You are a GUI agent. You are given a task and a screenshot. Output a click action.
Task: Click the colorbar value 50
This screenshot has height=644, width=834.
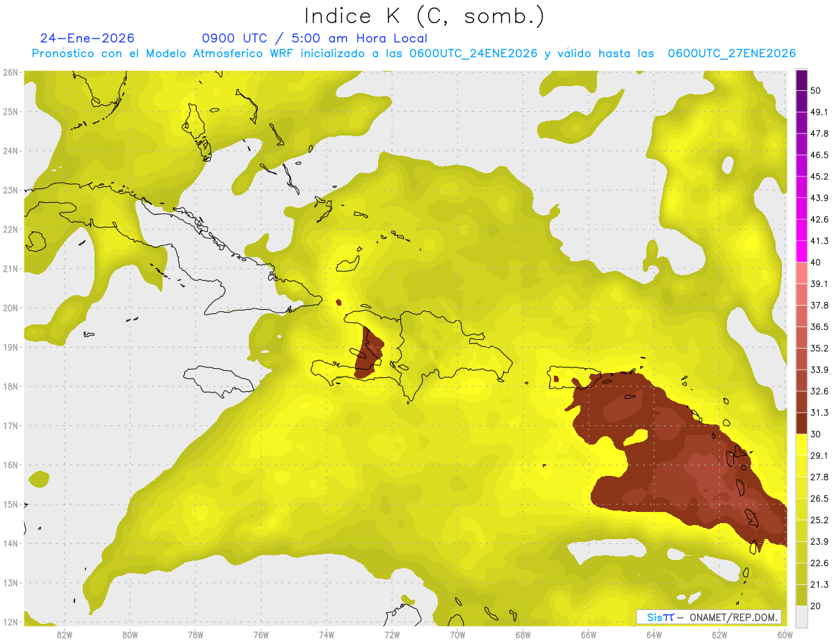click(x=817, y=90)
